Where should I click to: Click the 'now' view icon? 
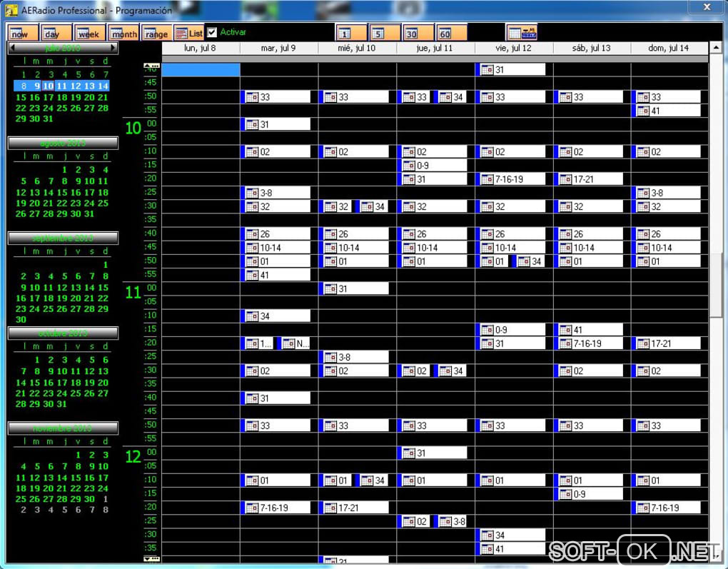coord(23,33)
